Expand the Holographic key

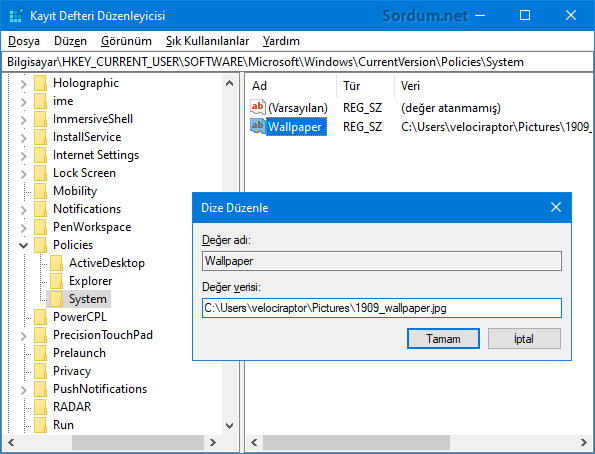(x=24, y=84)
